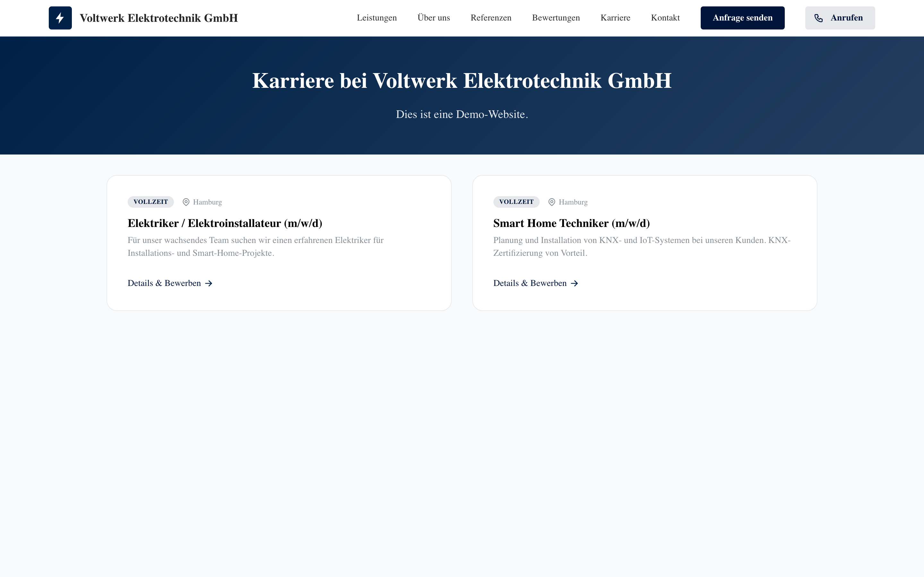
Task: Click the phone icon in Anrufen button
Action: pyautogui.click(x=818, y=18)
